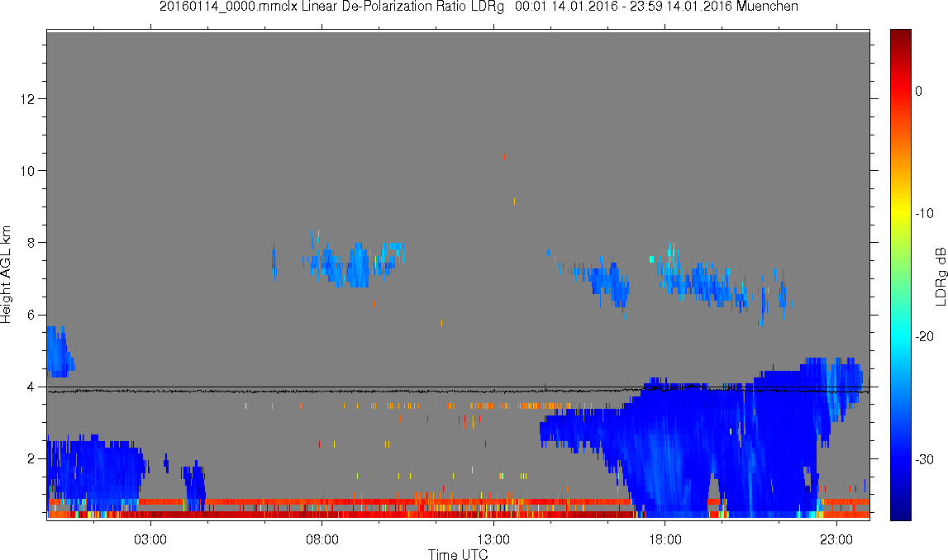The image size is (948, 560).
Task: Click the '0' colorbar tick label
Action: pyautogui.click(x=918, y=91)
